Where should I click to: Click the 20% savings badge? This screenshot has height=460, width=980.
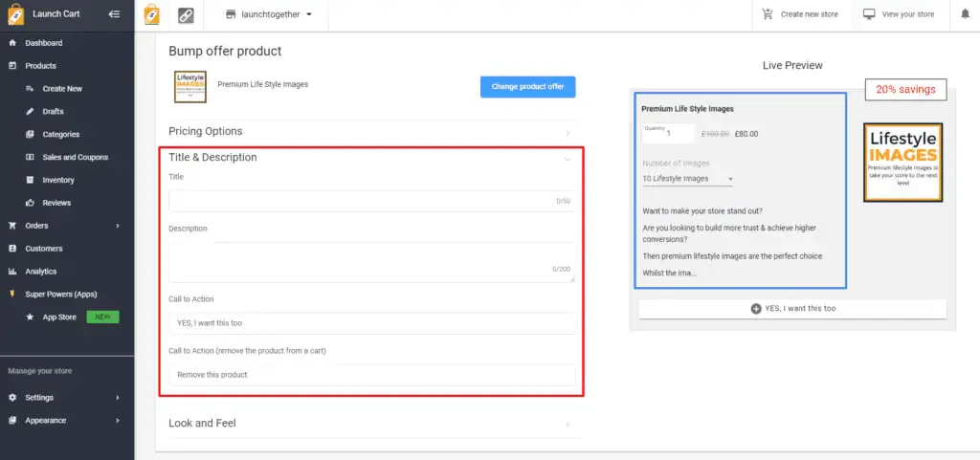(905, 89)
